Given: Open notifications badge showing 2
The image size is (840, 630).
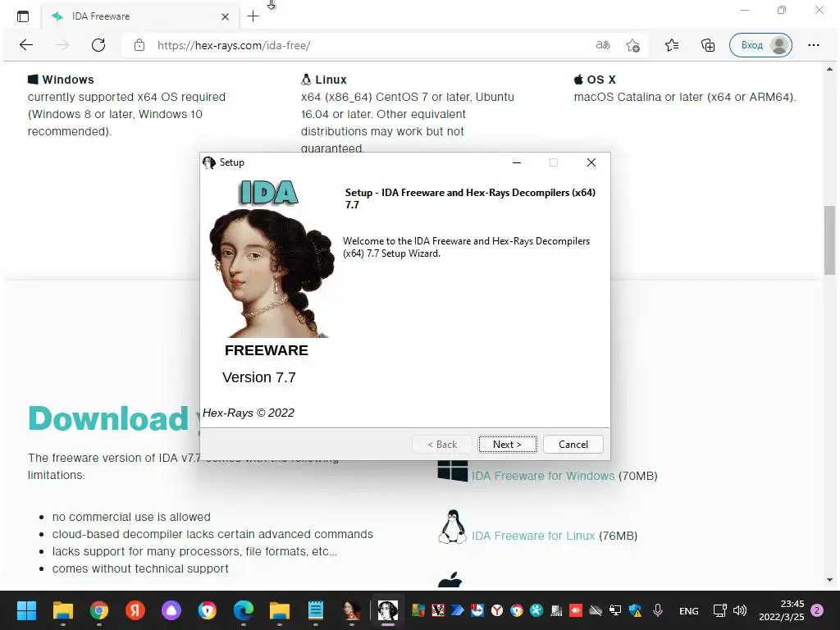Looking at the screenshot, I should coord(817,610).
